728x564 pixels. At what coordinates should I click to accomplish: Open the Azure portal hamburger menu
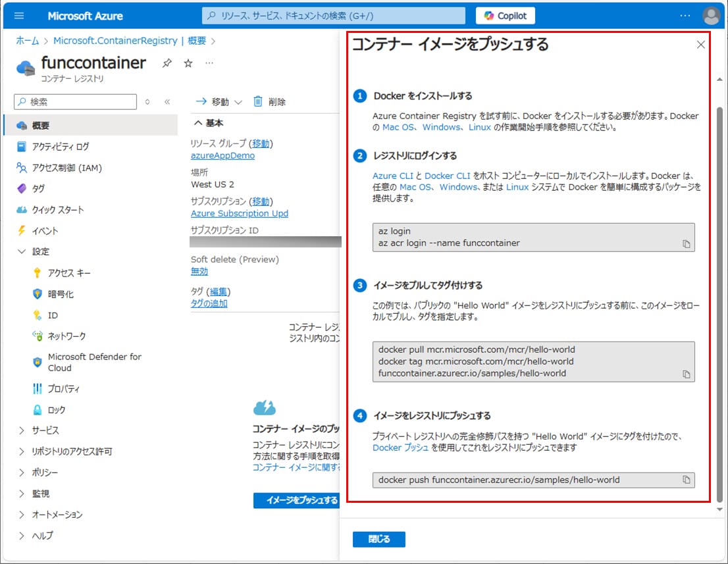pos(18,15)
